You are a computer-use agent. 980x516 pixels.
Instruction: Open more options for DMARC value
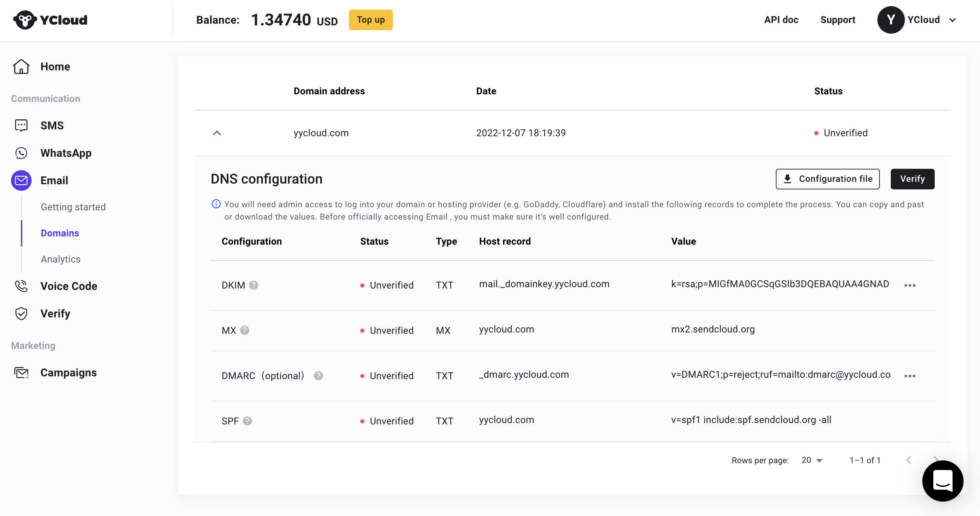pyautogui.click(x=910, y=376)
